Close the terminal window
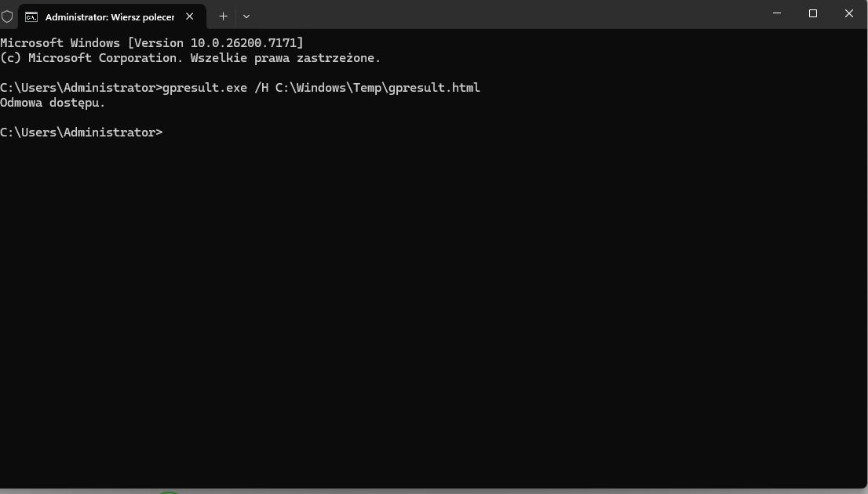Screen dimensions: 868x494 849,14
